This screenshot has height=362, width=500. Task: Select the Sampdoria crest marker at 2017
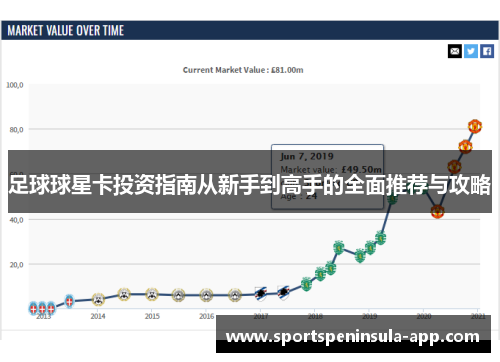click(261, 294)
